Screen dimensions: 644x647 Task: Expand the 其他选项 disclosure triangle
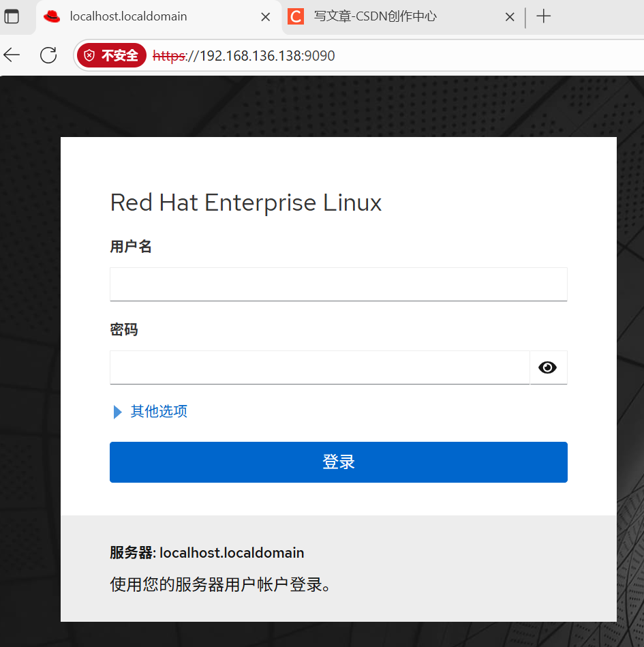[x=118, y=411]
